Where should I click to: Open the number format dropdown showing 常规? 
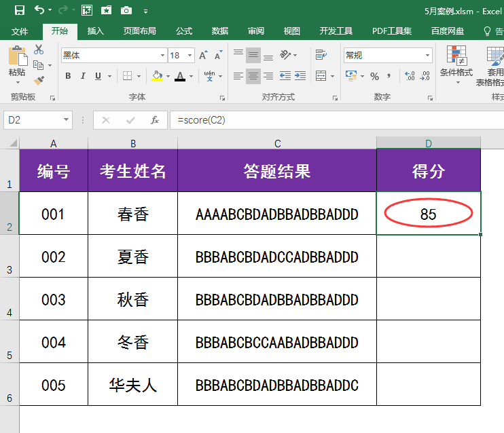tap(427, 56)
